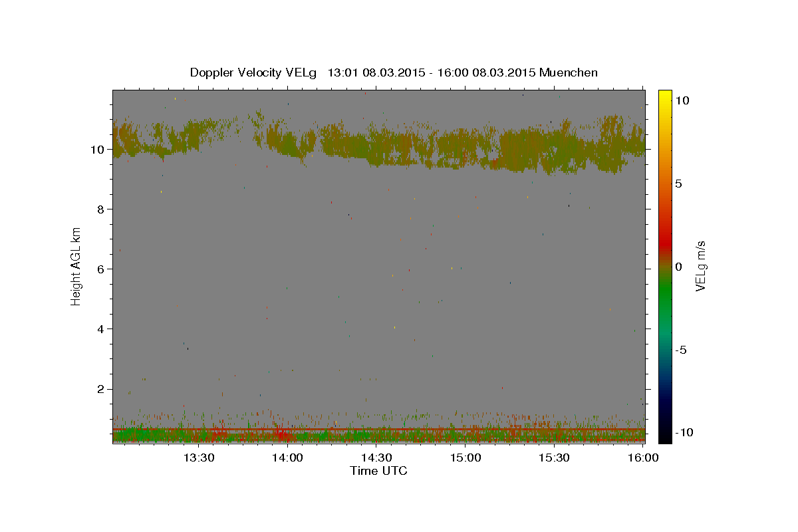Click the height tick label 6

click(102, 269)
